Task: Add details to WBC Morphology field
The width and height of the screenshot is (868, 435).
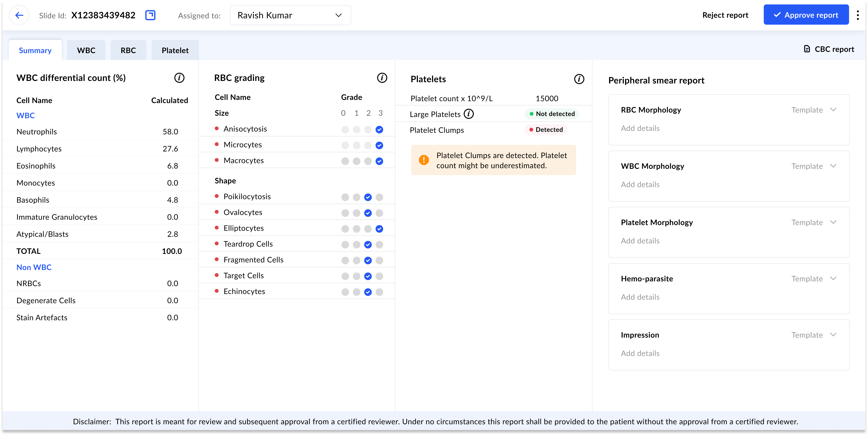Action: tap(640, 185)
